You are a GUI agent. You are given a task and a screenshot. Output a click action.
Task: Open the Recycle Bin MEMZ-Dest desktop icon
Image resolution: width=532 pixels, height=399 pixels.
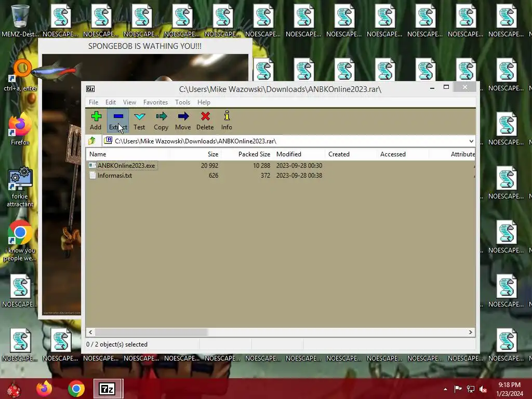(20, 20)
